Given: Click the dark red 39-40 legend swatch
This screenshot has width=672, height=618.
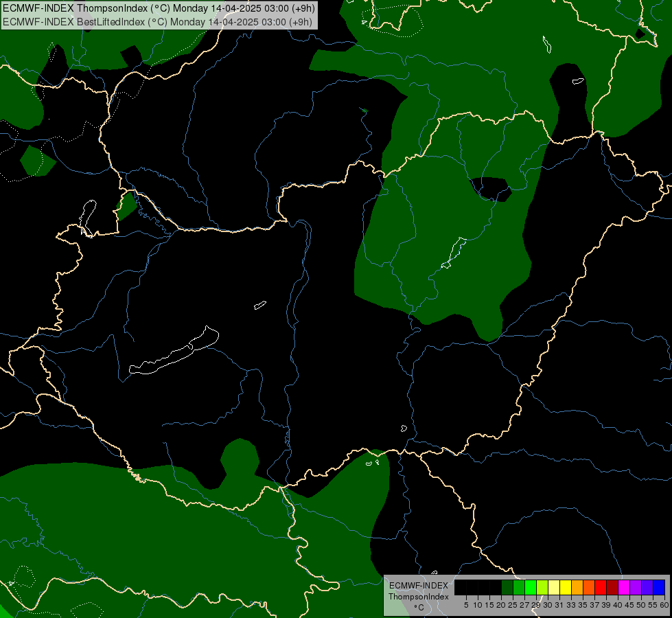Looking at the screenshot, I should pos(612,587).
